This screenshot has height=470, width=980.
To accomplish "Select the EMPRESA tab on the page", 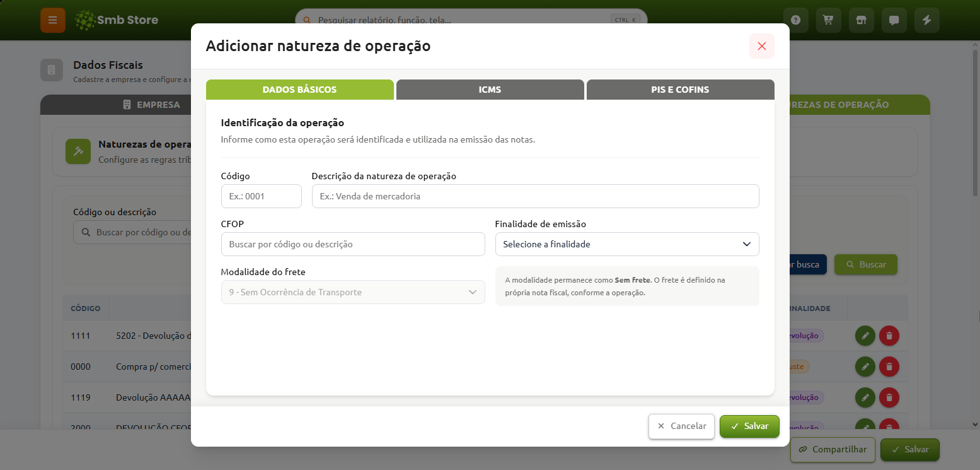I will coord(116,105).
